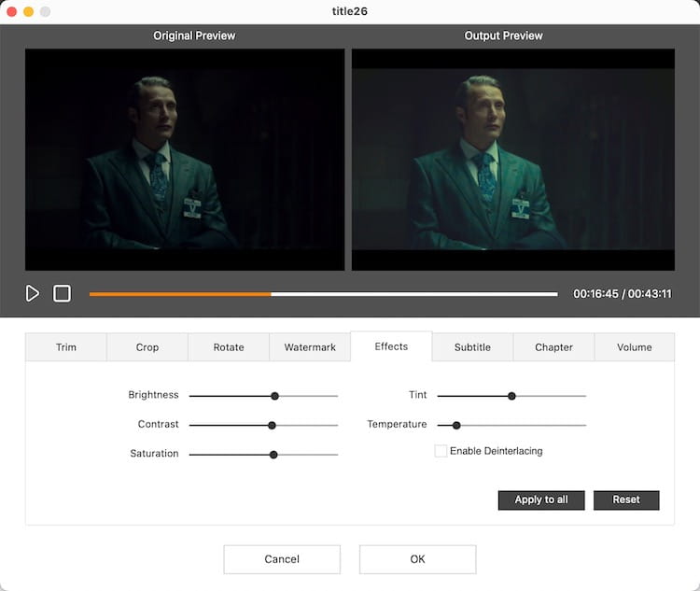Click the Contrast slider handle
Viewport: 700px width, 591px height.
pyautogui.click(x=272, y=425)
